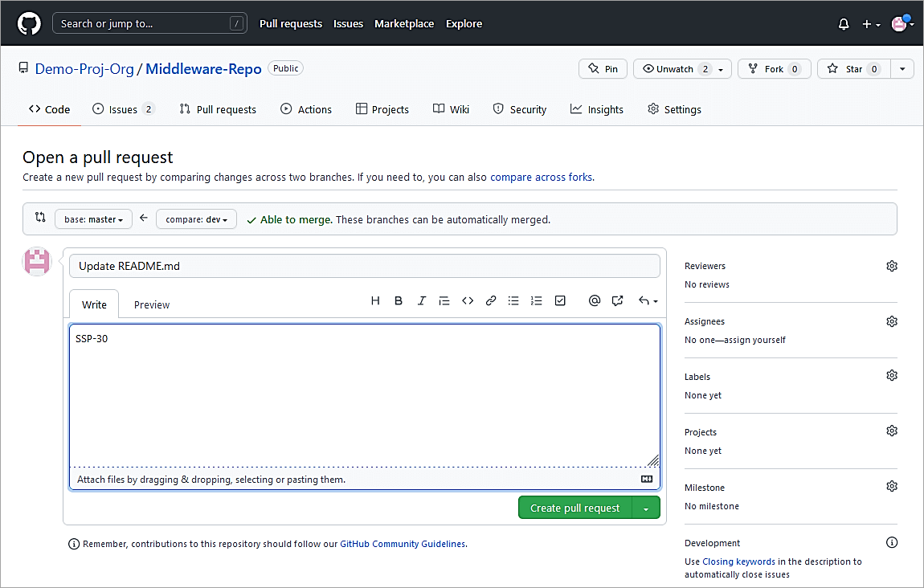This screenshot has height=588, width=924.
Task: Click the heading format icon in the editor toolbar
Action: pyautogui.click(x=375, y=301)
